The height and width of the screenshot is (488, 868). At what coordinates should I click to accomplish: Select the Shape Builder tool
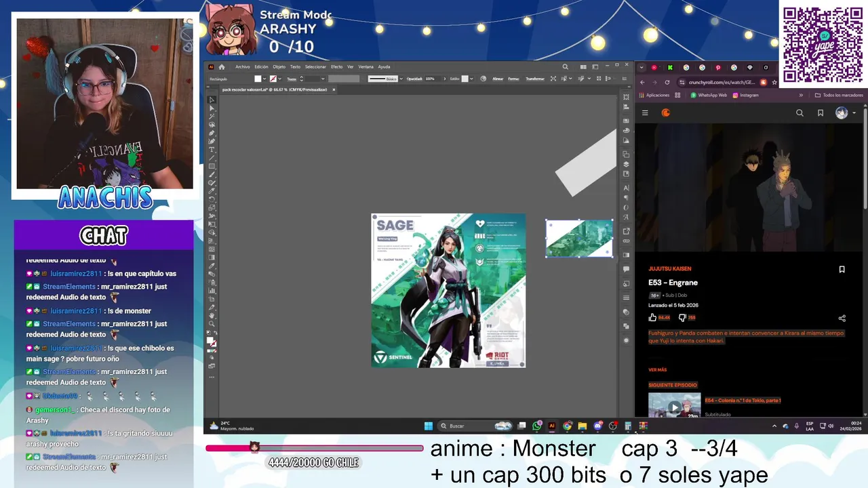[212, 232]
